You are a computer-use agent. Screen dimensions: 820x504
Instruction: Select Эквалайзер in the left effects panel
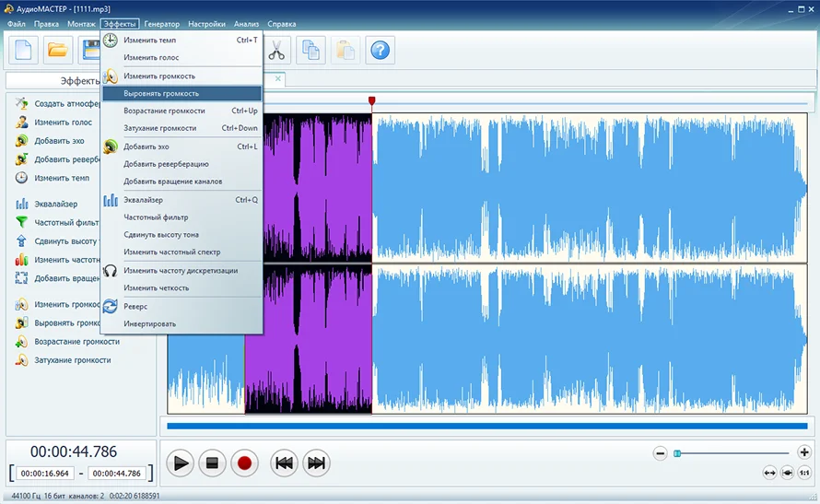[55, 204]
